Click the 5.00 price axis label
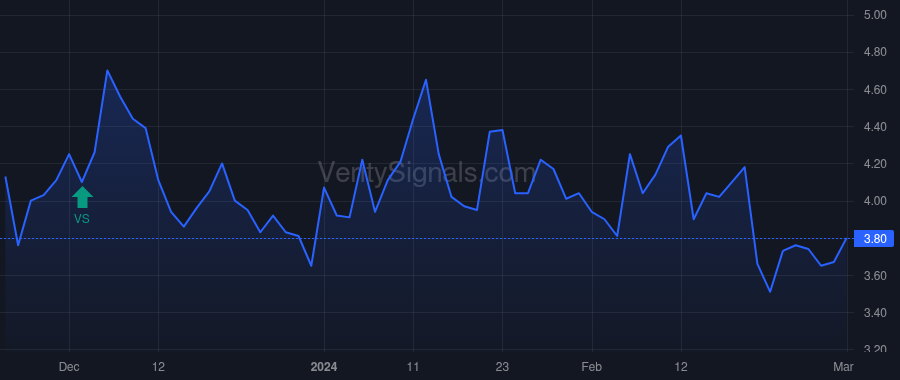Screen dimensions: 900x380 [875, 15]
